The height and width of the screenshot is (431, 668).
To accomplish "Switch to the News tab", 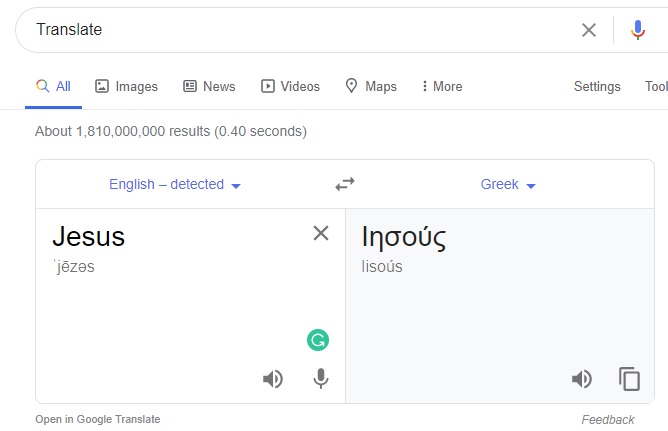I will [x=209, y=87].
